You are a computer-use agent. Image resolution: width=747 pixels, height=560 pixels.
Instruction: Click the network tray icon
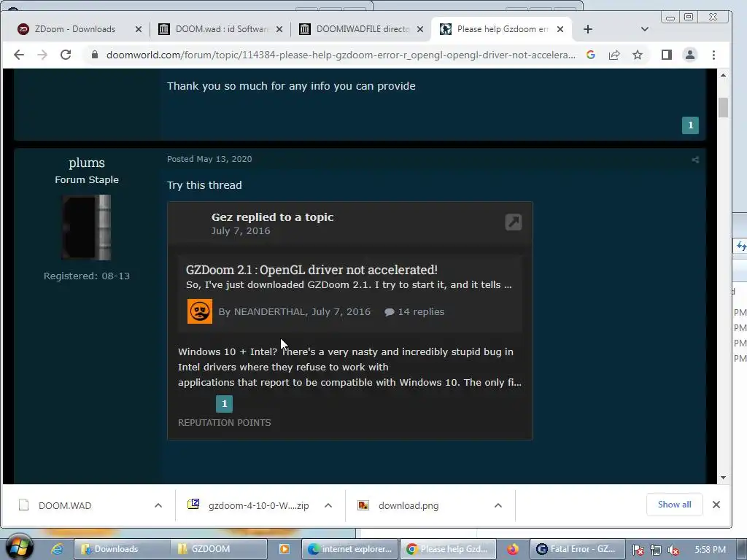(x=656, y=550)
